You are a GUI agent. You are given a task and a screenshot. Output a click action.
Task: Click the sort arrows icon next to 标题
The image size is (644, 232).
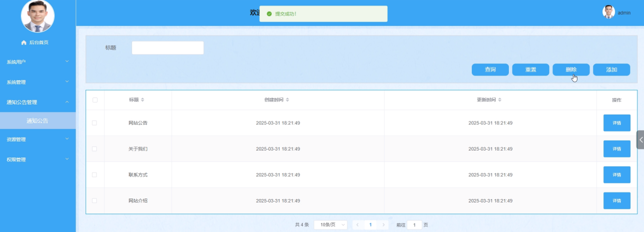(x=143, y=100)
